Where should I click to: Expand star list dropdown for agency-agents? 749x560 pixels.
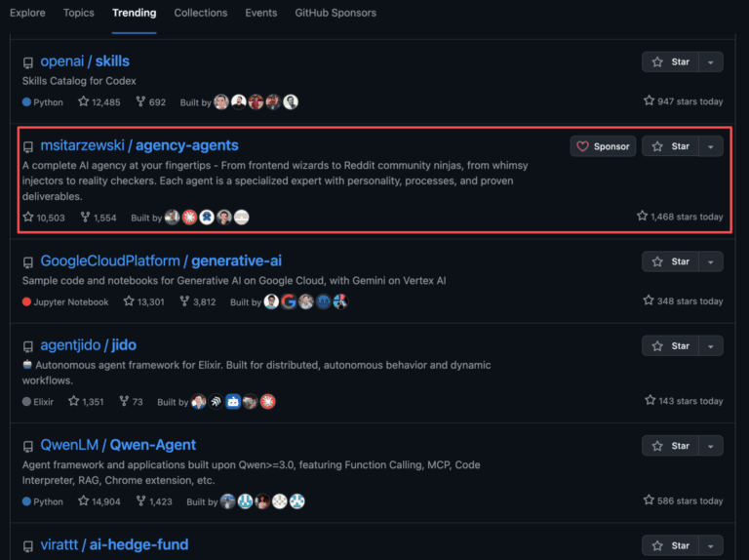click(x=711, y=146)
